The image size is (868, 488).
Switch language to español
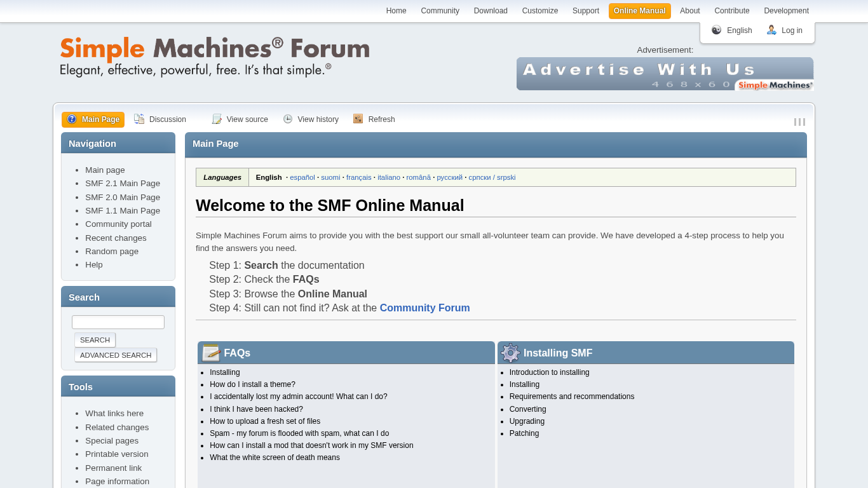(302, 178)
